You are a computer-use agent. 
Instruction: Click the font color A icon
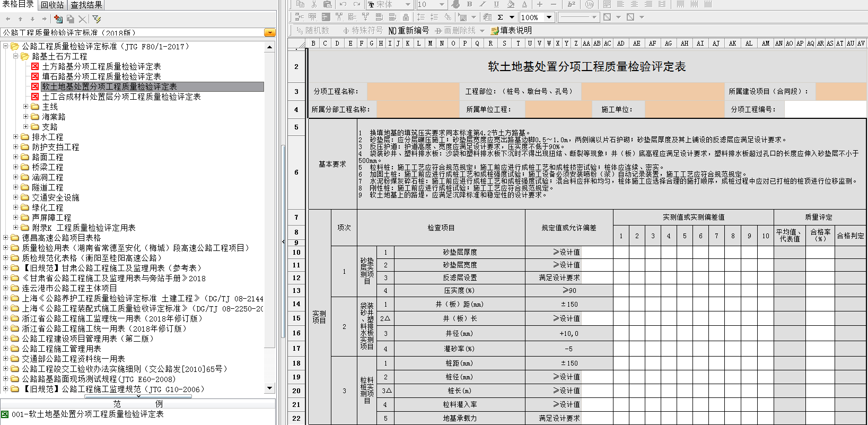(524, 4)
